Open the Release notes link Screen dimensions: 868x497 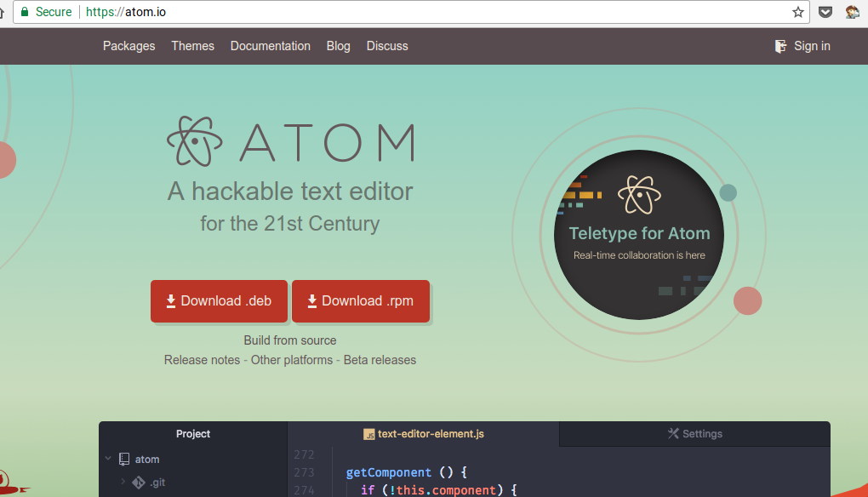click(202, 359)
